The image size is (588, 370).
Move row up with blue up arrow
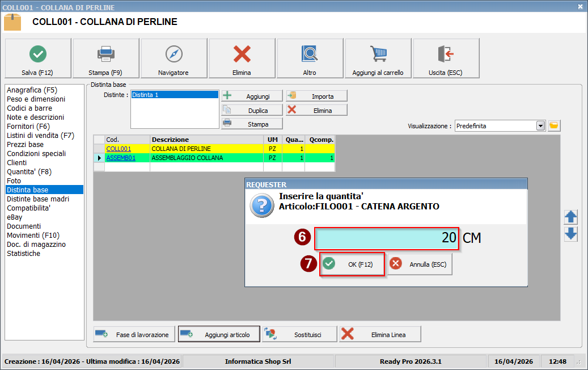pyautogui.click(x=571, y=217)
